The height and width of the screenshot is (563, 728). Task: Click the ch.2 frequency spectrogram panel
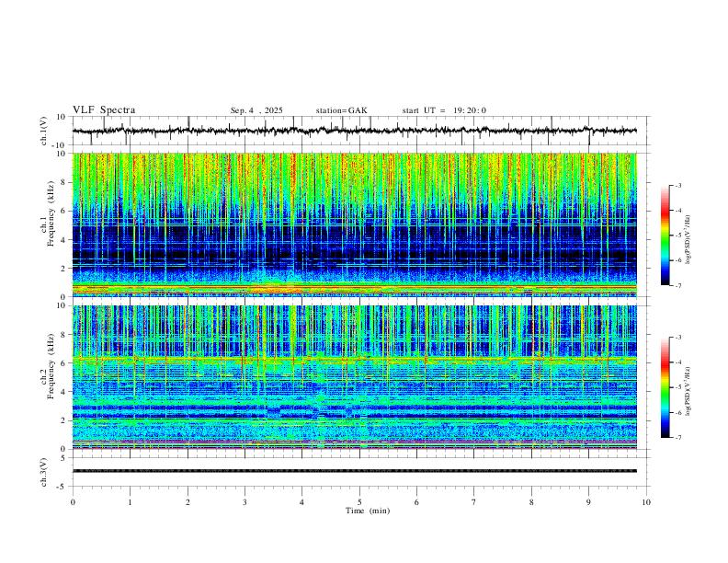(x=354, y=377)
